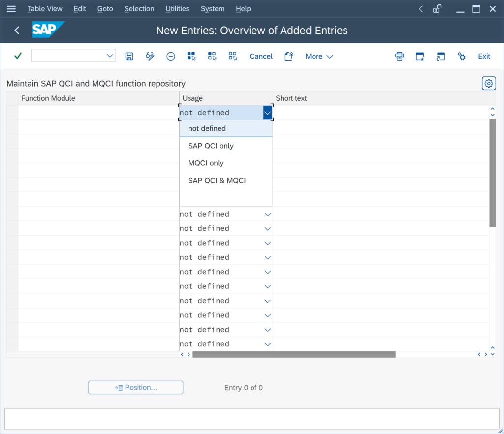504x434 pixels.
Task: Click the Position... button
Action: (x=136, y=387)
